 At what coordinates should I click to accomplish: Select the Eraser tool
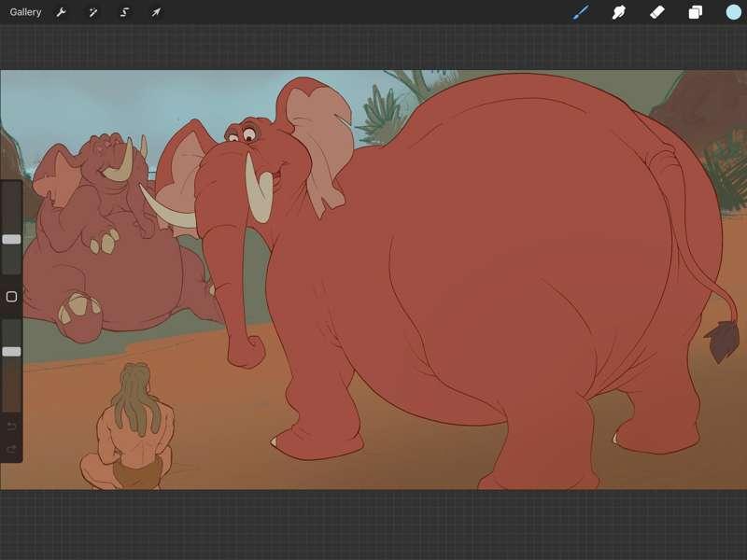(657, 12)
